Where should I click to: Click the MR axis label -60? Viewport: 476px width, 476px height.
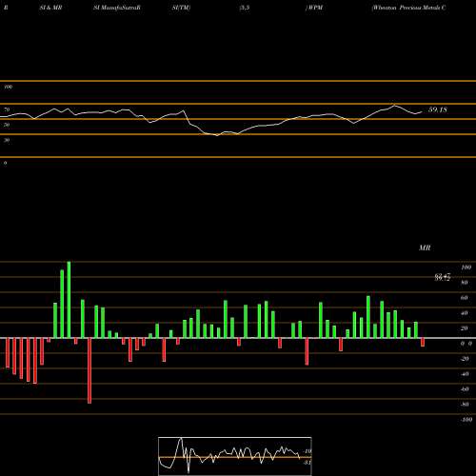(x=465, y=389)
